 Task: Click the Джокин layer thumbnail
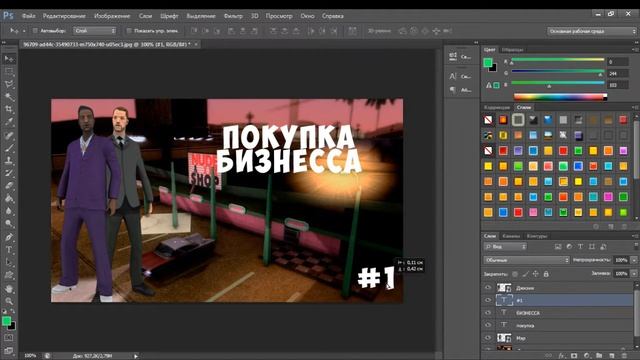tap(504, 288)
